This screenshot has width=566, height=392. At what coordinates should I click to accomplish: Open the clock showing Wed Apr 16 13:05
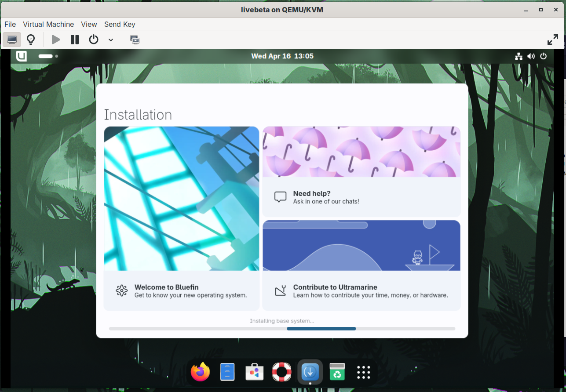click(282, 56)
